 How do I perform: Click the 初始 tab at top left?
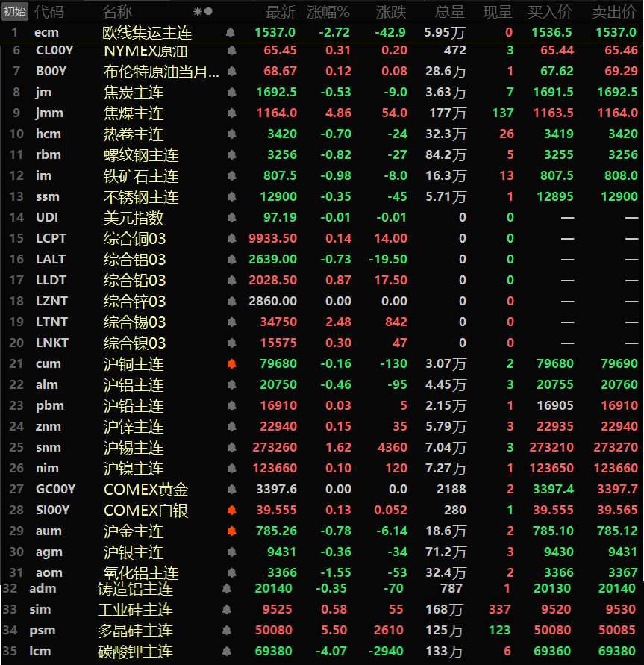[x=15, y=12]
